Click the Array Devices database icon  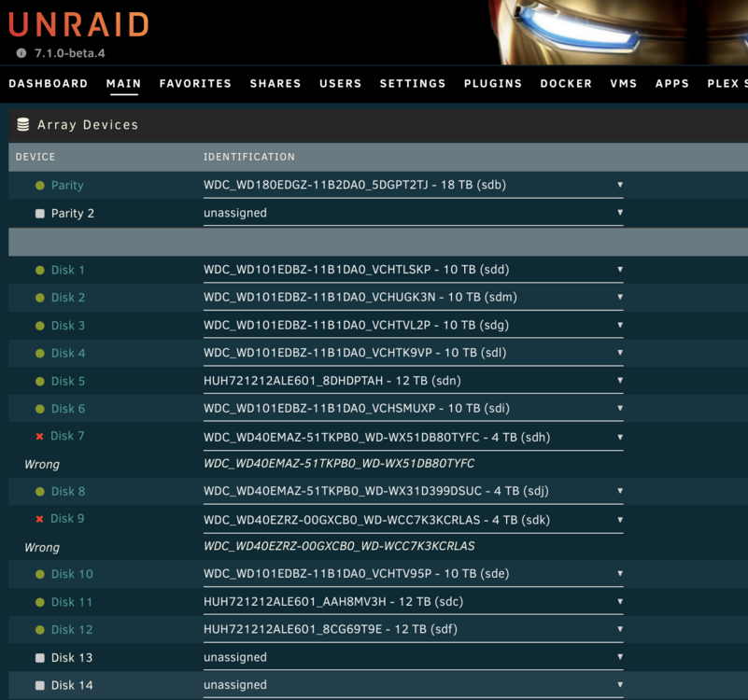[23, 124]
